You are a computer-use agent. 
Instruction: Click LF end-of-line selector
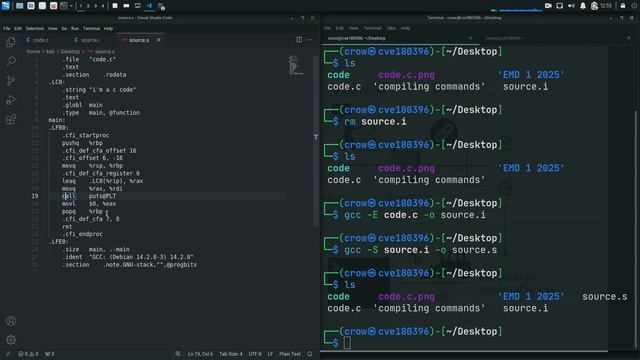coord(270,354)
